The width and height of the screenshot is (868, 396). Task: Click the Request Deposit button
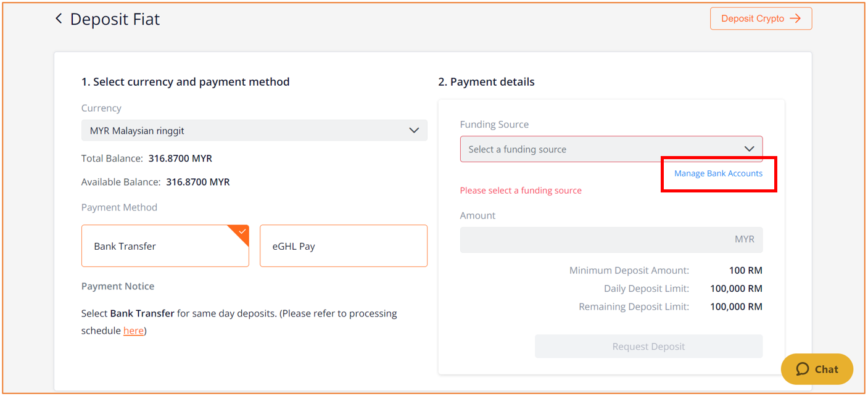648,347
